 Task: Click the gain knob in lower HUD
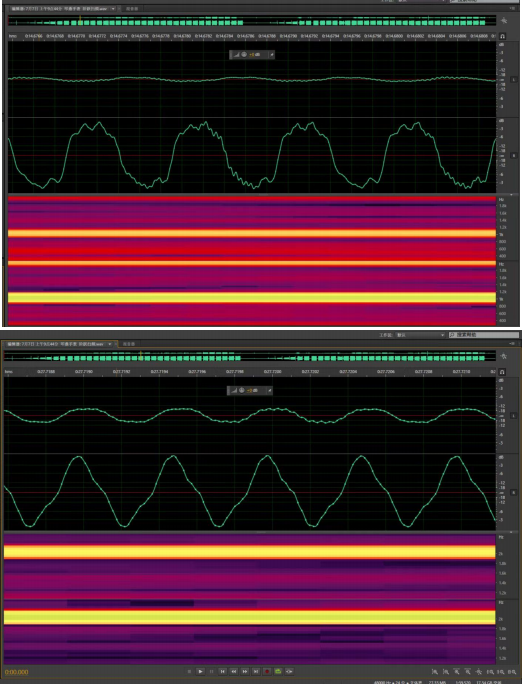(x=242, y=390)
